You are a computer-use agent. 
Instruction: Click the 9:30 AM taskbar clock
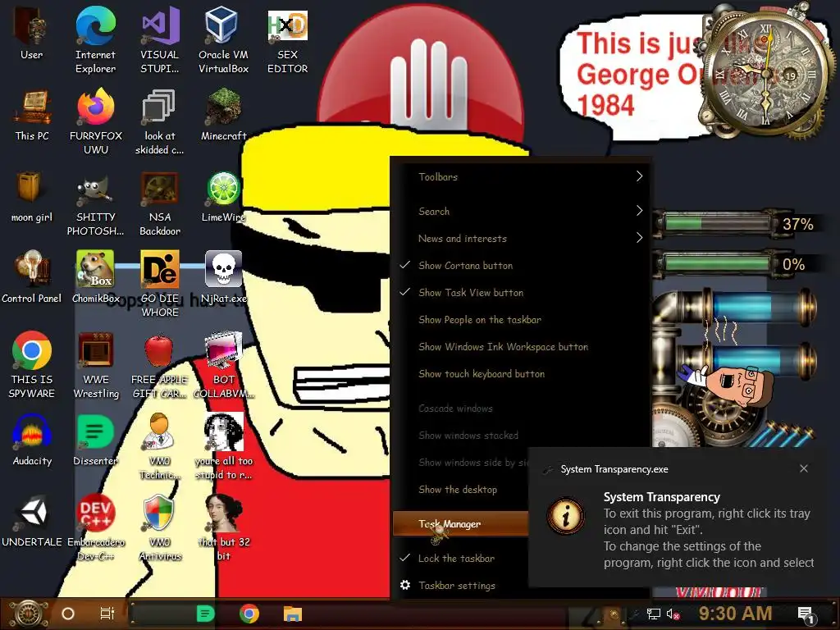point(736,614)
